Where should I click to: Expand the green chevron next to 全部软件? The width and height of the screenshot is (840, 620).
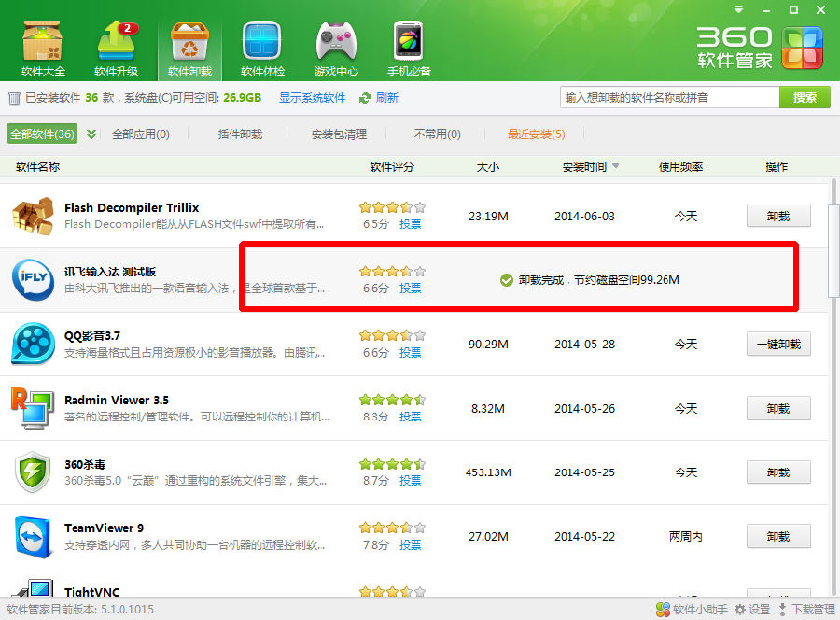[91, 134]
